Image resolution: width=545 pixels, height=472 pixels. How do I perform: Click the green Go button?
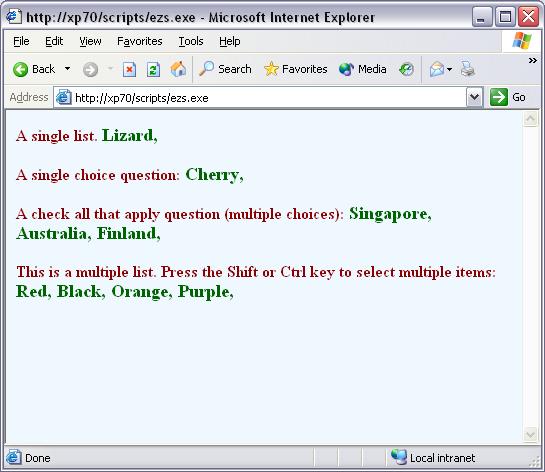508,97
